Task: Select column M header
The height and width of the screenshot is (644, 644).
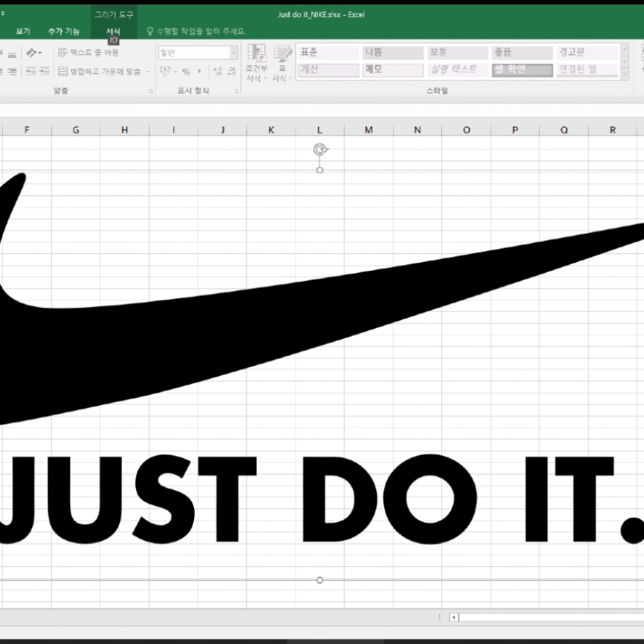Action: [x=369, y=130]
